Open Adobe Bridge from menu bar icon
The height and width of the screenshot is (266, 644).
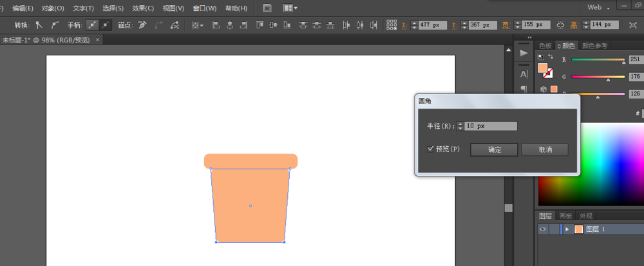pos(267,8)
